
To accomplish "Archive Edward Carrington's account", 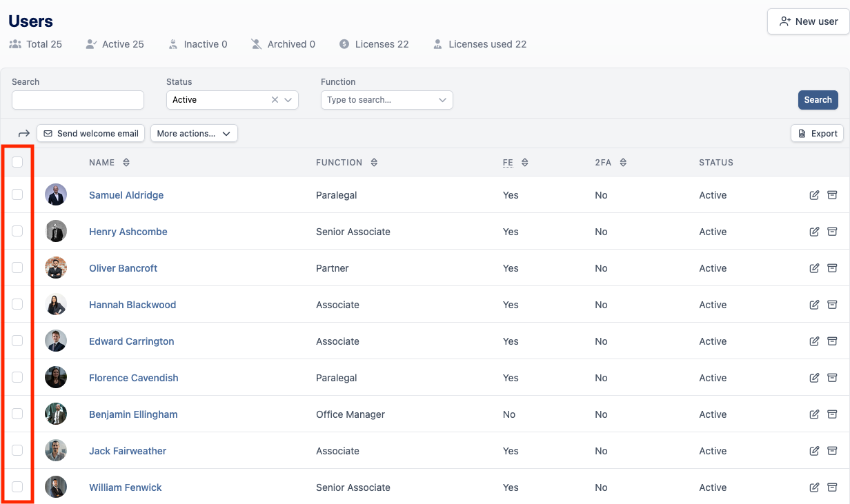I will pos(832,341).
